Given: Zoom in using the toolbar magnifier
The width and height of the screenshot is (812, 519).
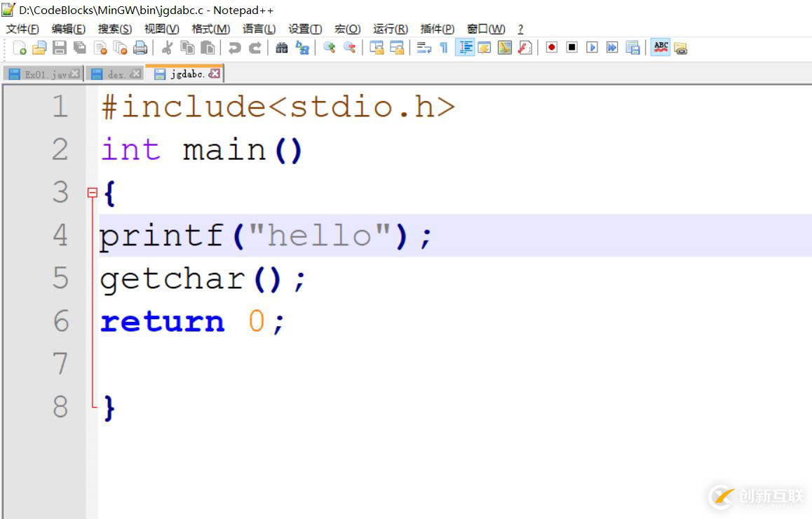Looking at the screenshot, I should pos(329,48).
